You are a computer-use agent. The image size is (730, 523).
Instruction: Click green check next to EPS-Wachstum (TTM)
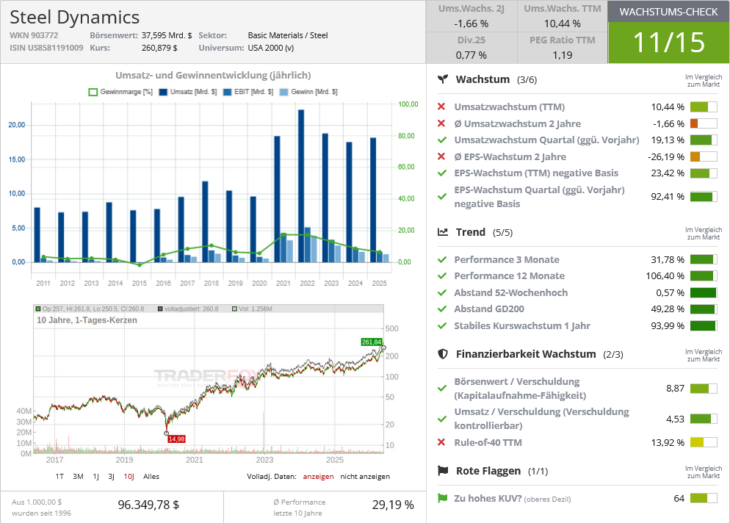pos(442,173)
